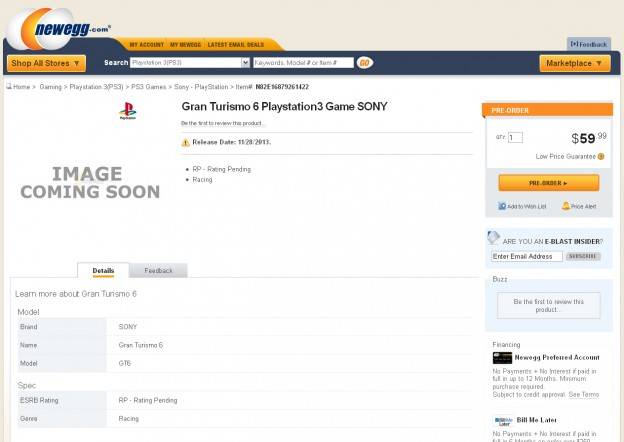This screenshot has width=624, height=442.
Task: Click the Bill Me Later link
Action: pyautogui.click(x=536, y=420)
